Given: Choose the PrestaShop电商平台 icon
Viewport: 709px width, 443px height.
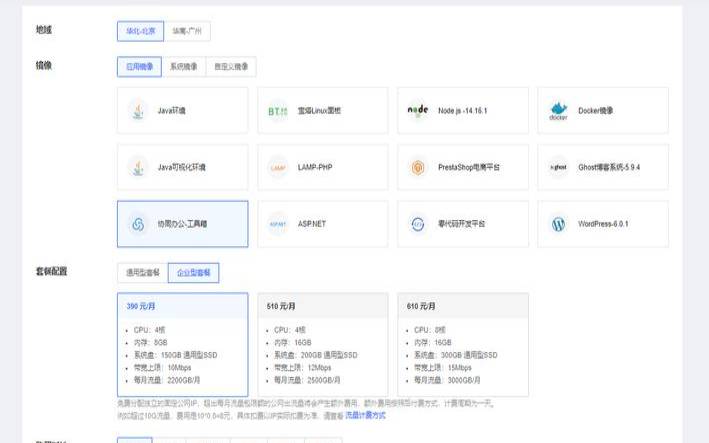Looking at the screenshot, I should pos(418,167).
